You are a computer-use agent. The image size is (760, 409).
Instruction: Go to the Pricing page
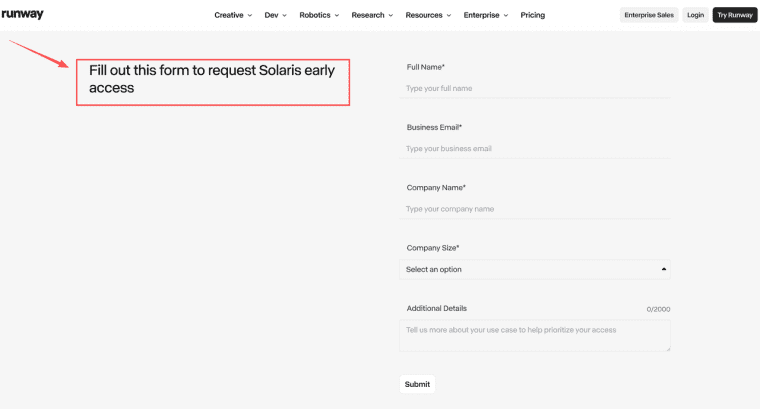533,15
